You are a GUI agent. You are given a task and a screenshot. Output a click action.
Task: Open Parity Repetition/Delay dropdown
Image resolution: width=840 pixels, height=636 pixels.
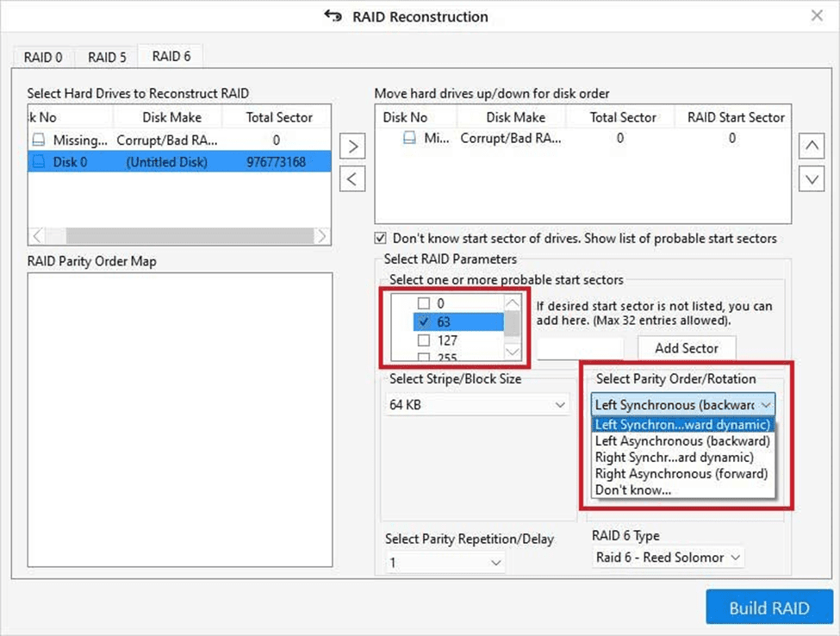(x=445, y=563)
